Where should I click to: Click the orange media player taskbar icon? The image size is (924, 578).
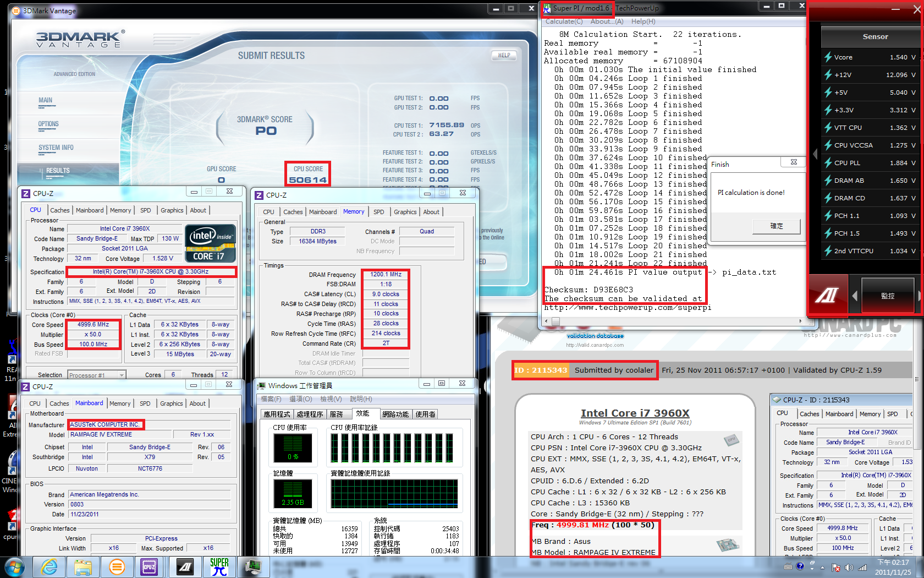(116, 567)
